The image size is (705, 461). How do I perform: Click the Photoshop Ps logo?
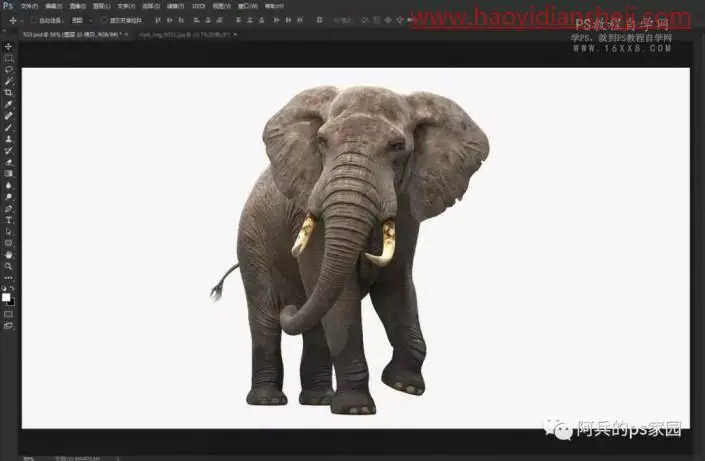coord(8,6)
